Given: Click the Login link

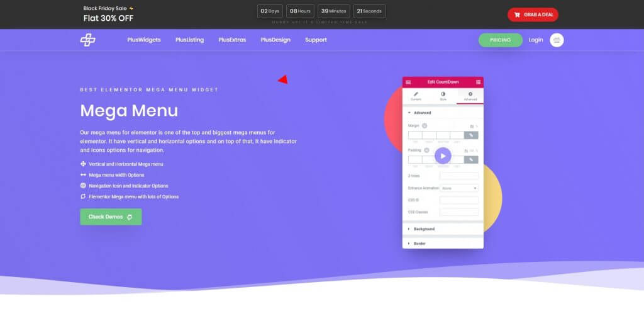Looking at the screenshot, I should pos(536,40).
